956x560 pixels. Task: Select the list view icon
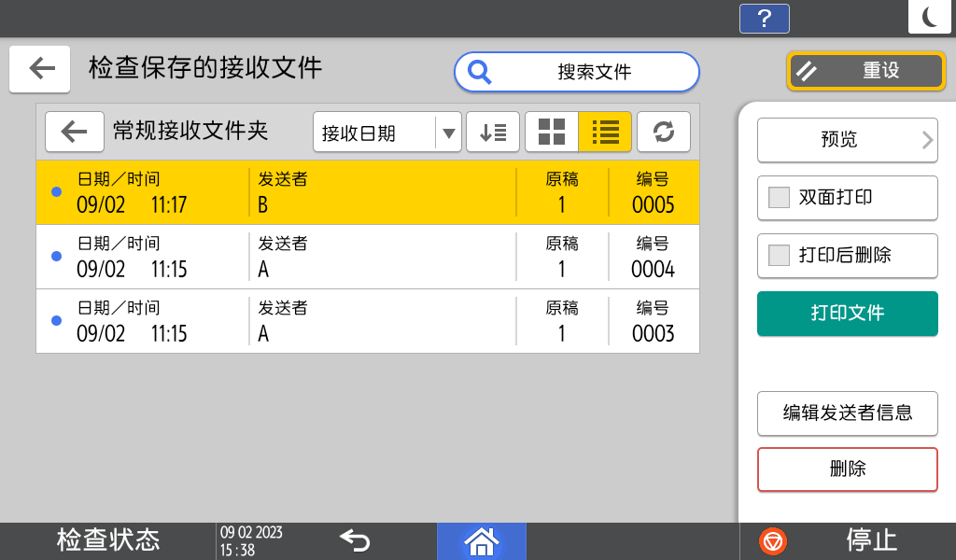click(x=605, y=132)
